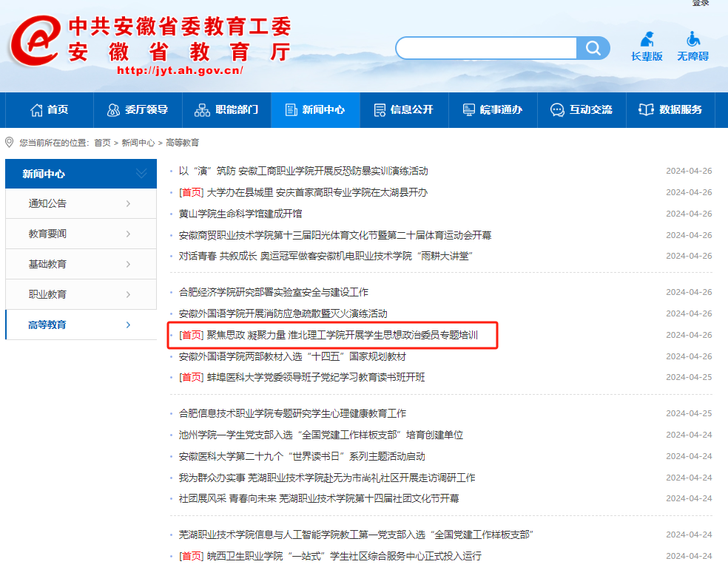This screenshot has width=728, height=570.
Task: Open the 无障碍 accessibility icon
Action: tap(692, 46)
